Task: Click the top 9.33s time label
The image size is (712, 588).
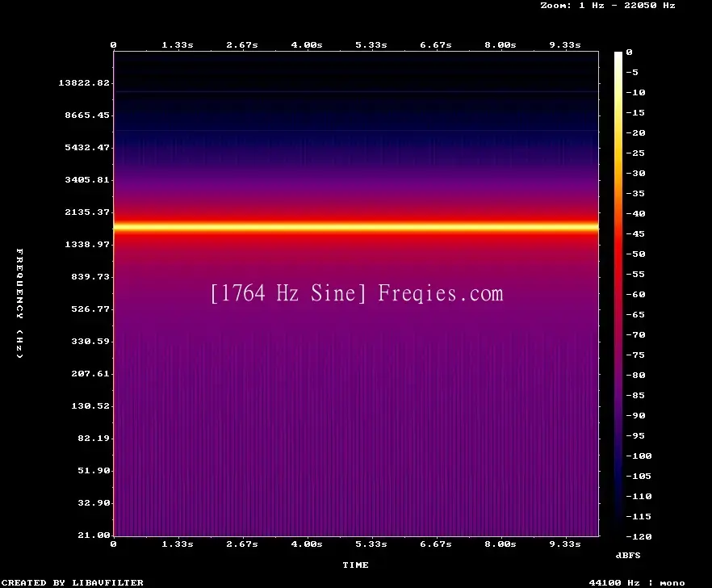Action: [x=565, y=45]
